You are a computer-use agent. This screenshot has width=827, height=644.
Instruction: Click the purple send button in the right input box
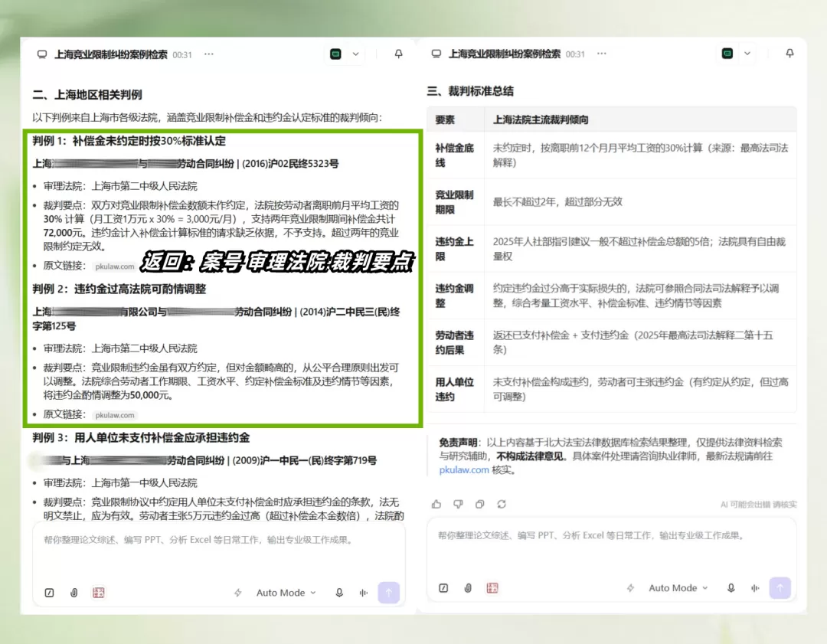[x=780, y=588]
